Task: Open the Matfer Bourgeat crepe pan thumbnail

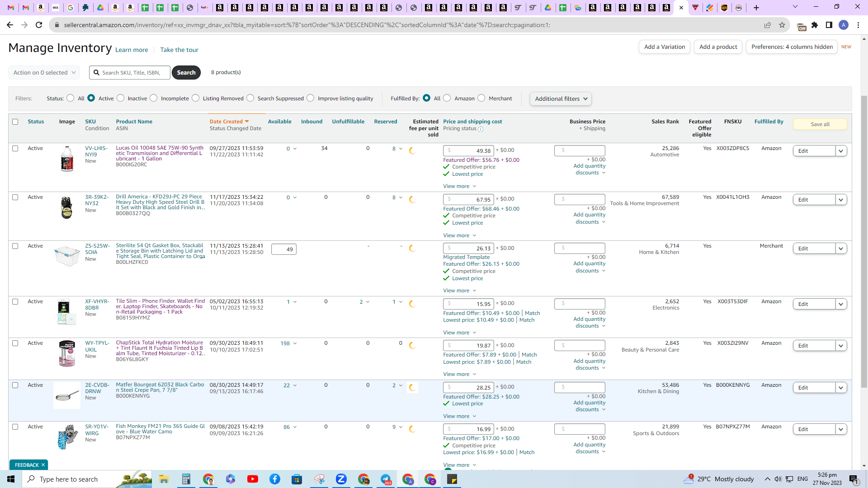Action: (67, 396)
